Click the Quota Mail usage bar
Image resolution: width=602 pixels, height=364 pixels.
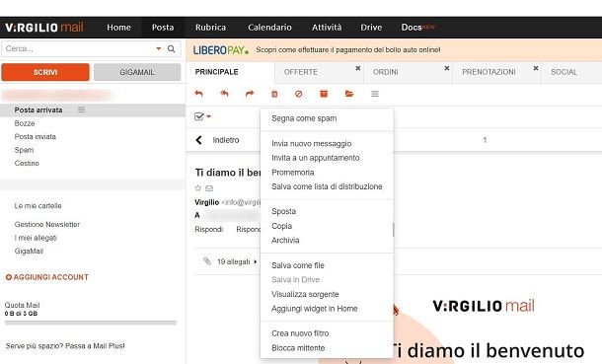[91, 323]
